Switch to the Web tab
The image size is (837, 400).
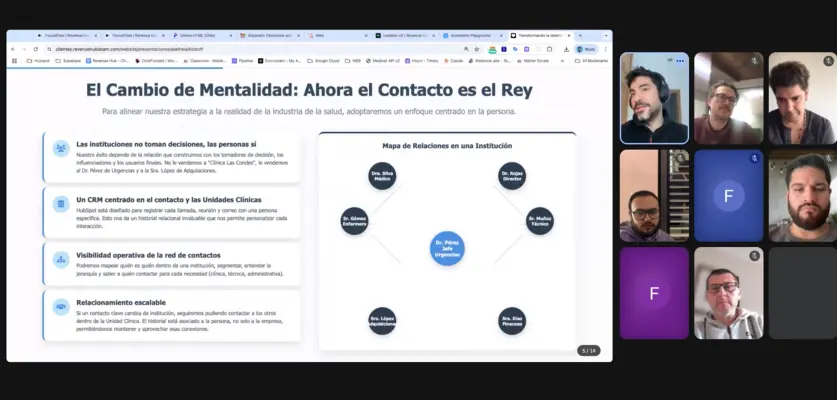(338, 35)
